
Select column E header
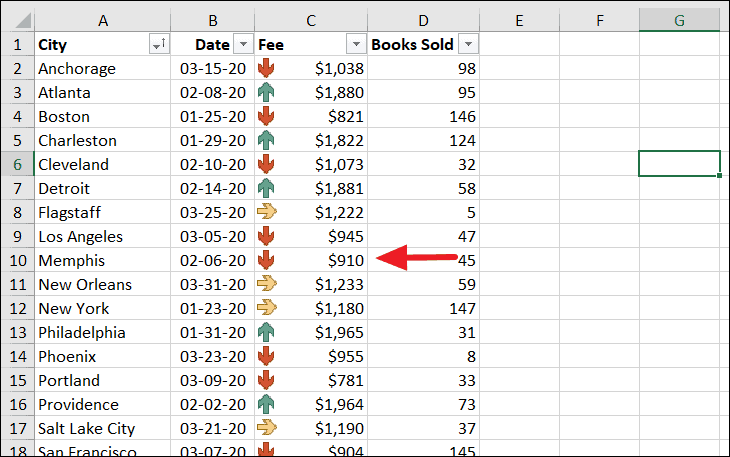coord(520,20)
